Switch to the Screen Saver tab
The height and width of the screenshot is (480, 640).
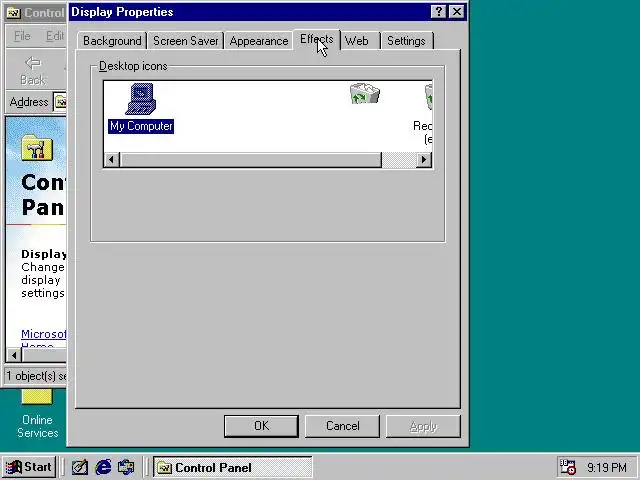186,41
